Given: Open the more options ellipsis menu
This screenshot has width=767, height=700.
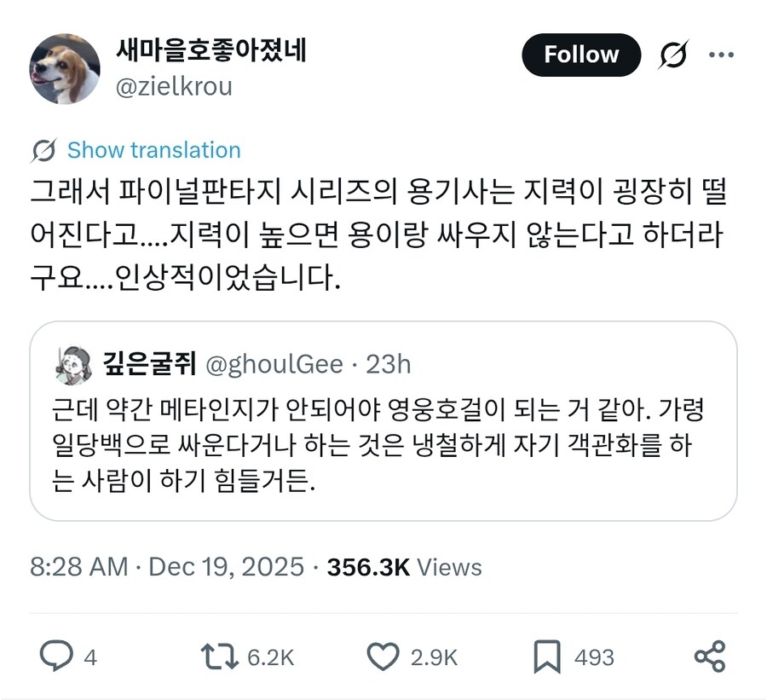Looking at the screenshot, I should (723, 54).
